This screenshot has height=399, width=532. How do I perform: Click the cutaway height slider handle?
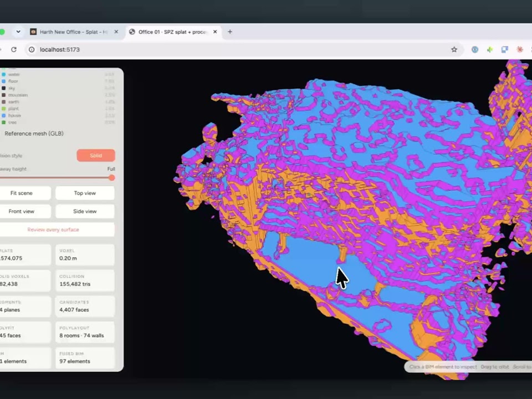click(112, 178)
